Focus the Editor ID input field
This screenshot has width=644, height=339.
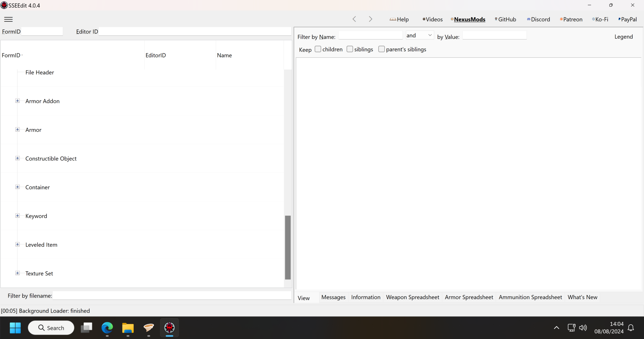click(195, 31)
